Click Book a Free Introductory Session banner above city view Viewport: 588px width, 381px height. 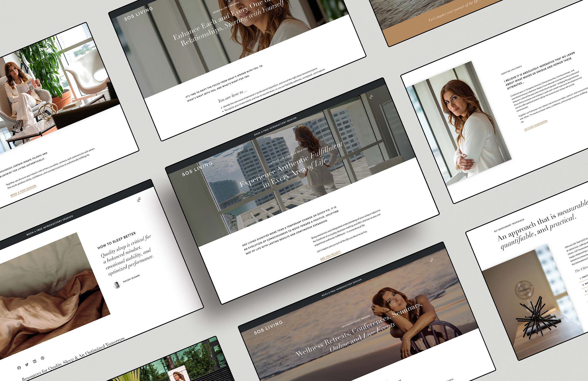(275, 126)
